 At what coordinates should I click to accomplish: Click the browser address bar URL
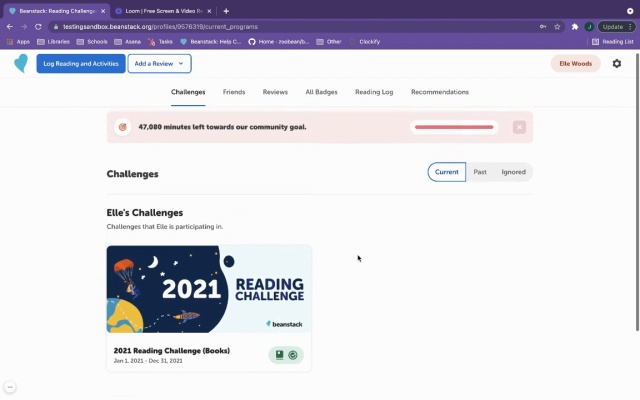pos(160,27)
